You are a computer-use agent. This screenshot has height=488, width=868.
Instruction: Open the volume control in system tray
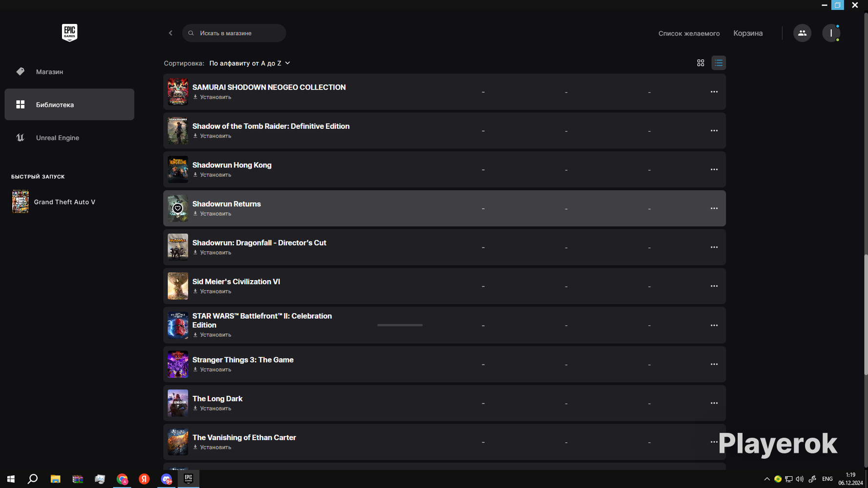click(x=800, y=479)
